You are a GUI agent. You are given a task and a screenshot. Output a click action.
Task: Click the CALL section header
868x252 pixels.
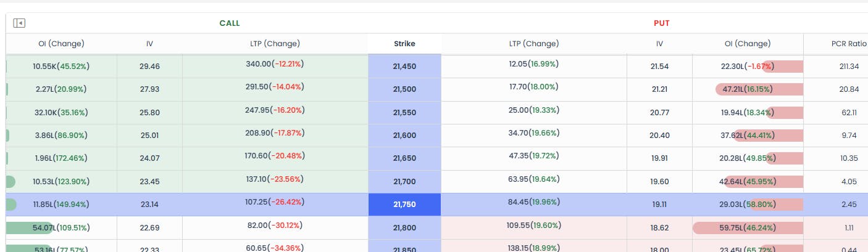click(x=230, y=23)
